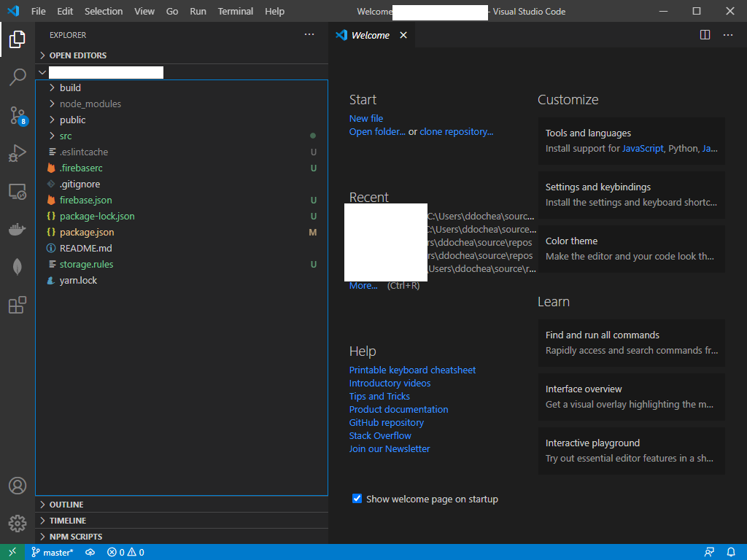Click the remote window indicator in status bar
747x560 pixels.
12,552
